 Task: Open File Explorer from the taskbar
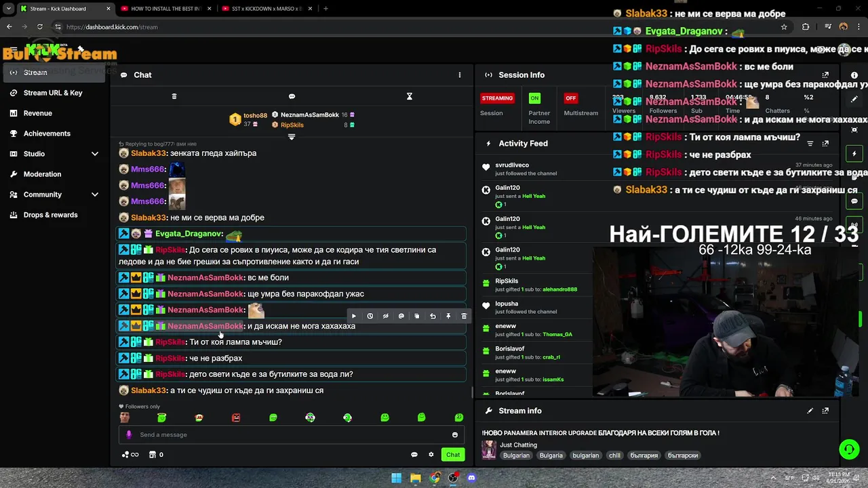click(415, 478)
